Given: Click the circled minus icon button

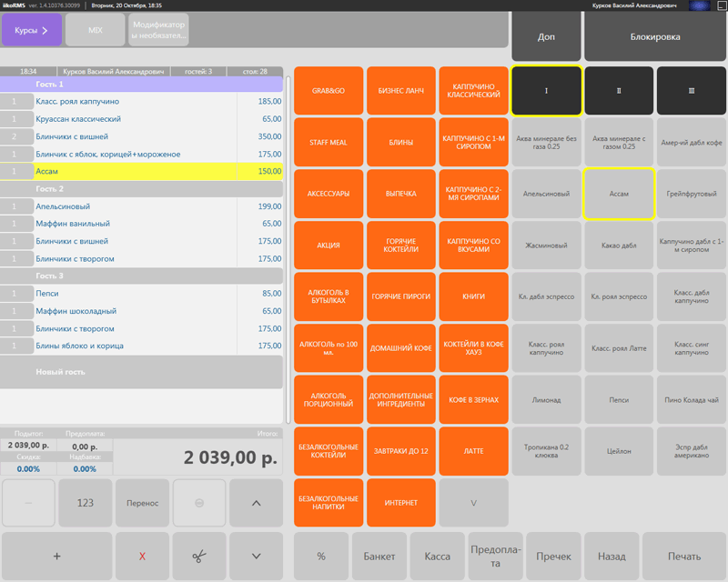Looking at the screenshot, I should (x=199, y=503).
